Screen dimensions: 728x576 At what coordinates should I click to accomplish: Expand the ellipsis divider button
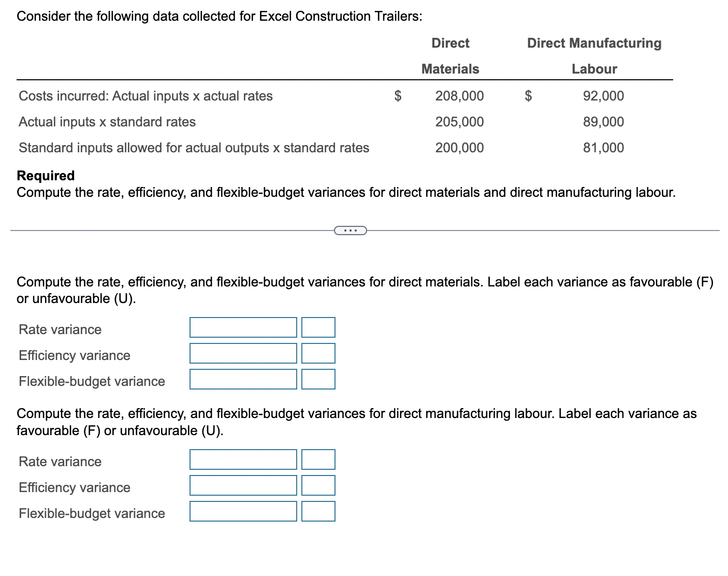pos(350,230)
